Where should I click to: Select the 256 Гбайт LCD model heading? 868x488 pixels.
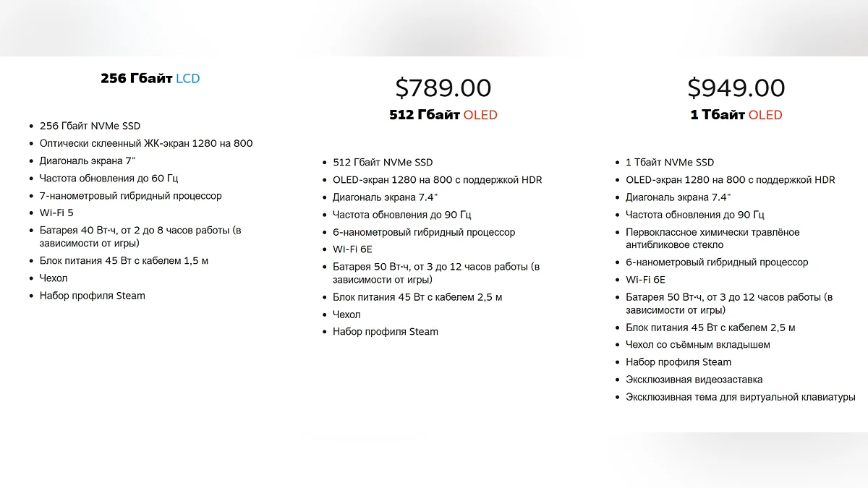click(150, 78)
